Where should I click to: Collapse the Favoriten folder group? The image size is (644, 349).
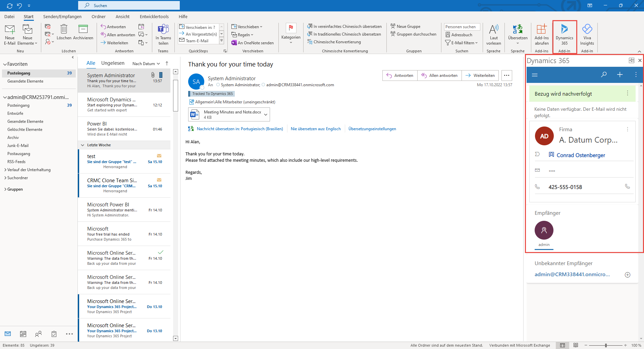[5, 64]
